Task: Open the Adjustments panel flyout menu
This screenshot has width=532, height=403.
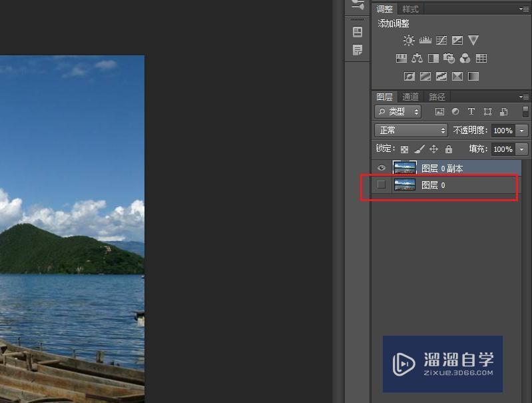Action: point(524,9)
